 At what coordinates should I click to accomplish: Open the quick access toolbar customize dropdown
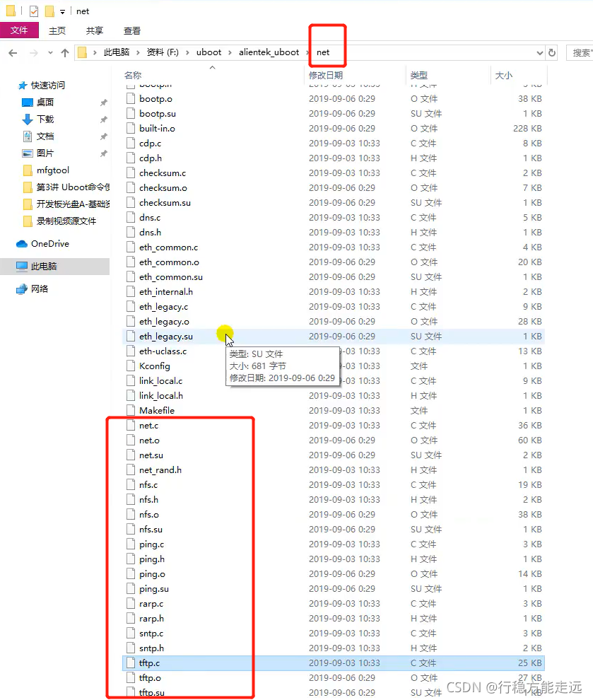pyautogui.click(x=62, y=11)
